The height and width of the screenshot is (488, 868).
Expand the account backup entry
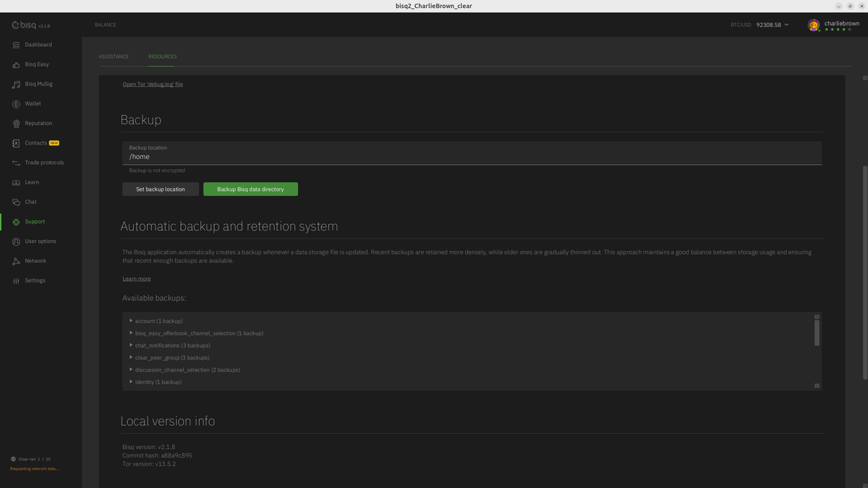pos(131,321)
